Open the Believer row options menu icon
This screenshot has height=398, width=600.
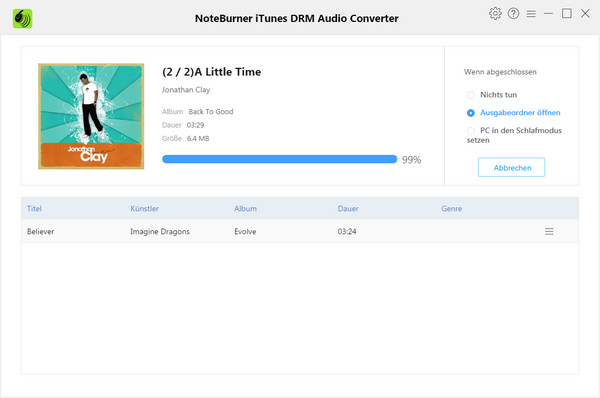click(549, 231)
